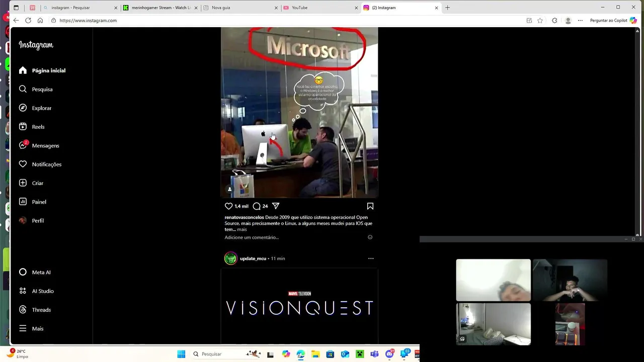Open Copilot icon in taskbar
Screen dimensions: 644x362
(x=286, y=354)
